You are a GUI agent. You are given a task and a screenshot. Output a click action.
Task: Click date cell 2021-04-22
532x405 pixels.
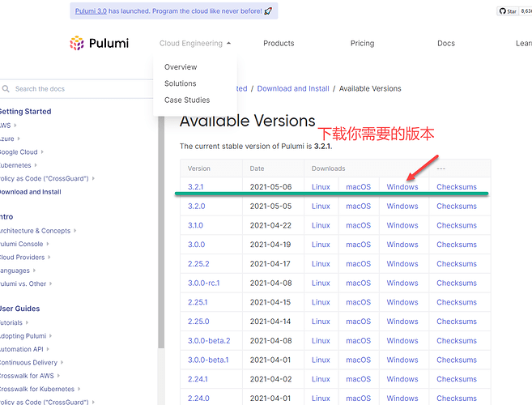pos(270,225)
